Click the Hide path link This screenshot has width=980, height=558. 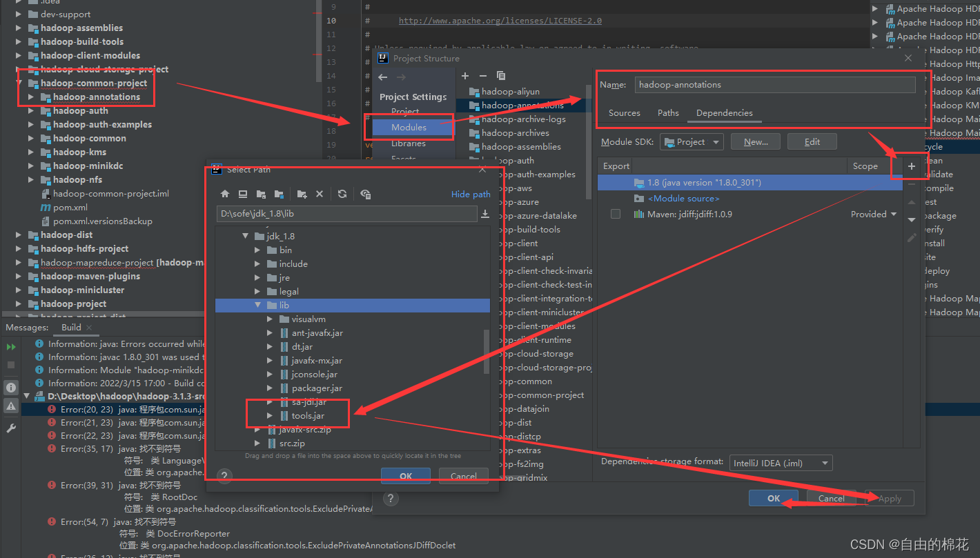click(x=471, y=195)
